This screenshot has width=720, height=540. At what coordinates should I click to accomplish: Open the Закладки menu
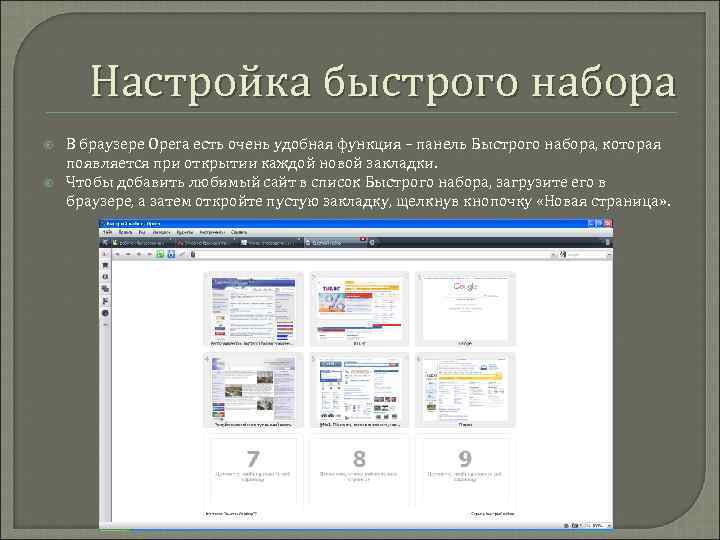162,232
